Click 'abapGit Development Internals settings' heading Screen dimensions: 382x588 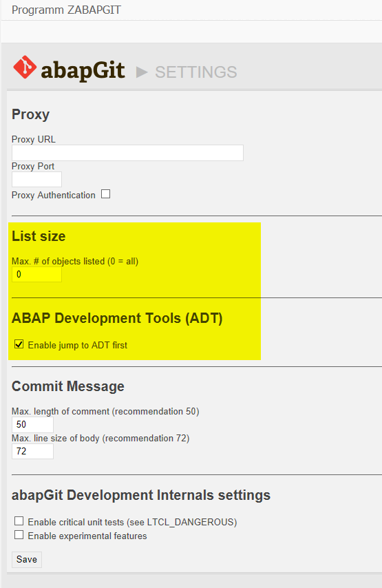pyautogui.click(x=141, y=495)
